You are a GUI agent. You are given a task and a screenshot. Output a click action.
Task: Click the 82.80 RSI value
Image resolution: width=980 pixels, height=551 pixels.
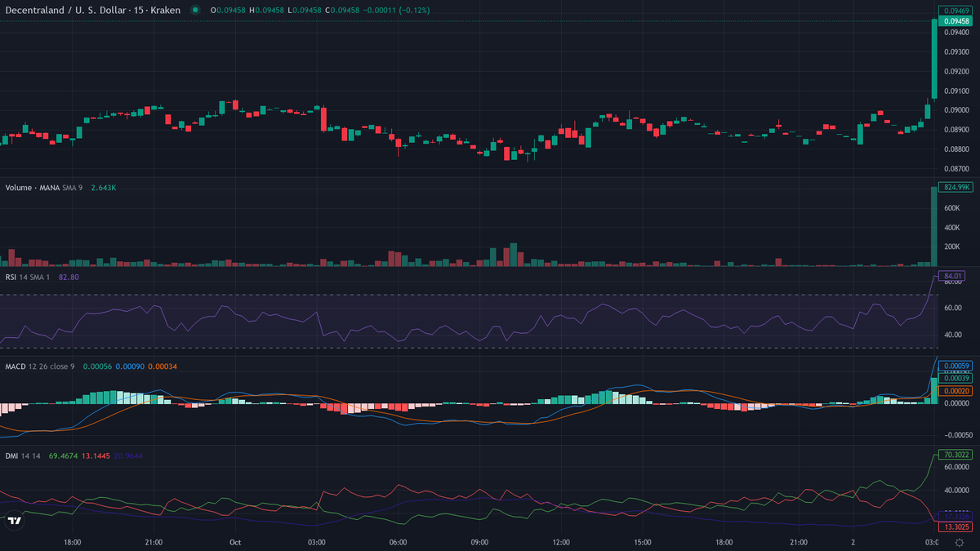(69, 278)
